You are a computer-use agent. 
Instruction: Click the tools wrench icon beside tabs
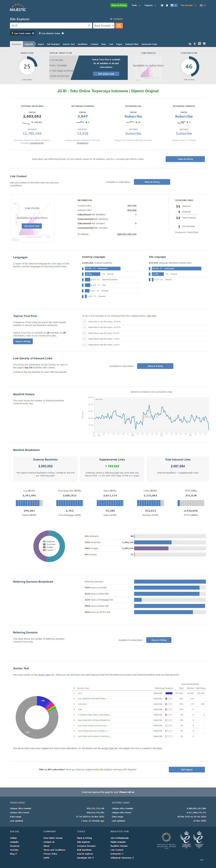click(x=204, y=44)
